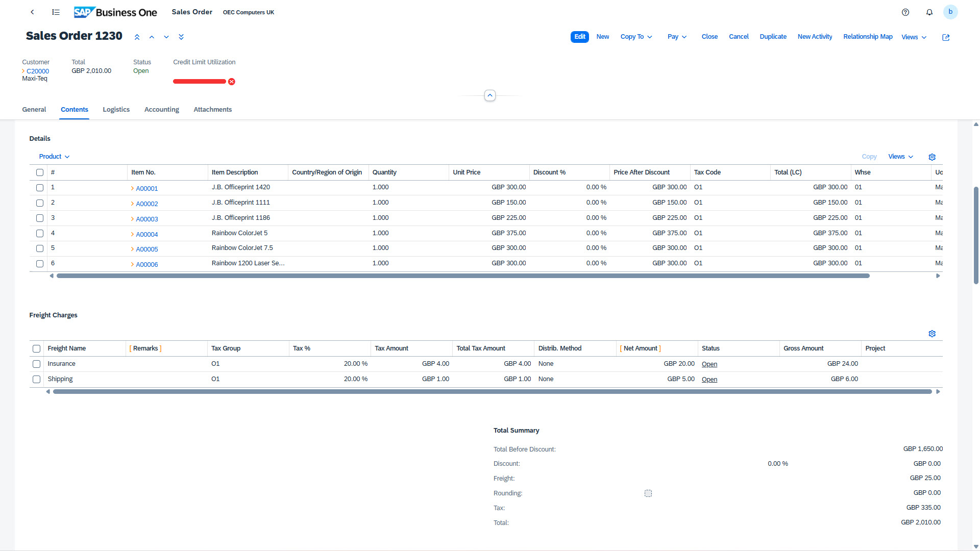Click the back arrow icon
This screenshot has width=980, height=551.
click(32, 12)
